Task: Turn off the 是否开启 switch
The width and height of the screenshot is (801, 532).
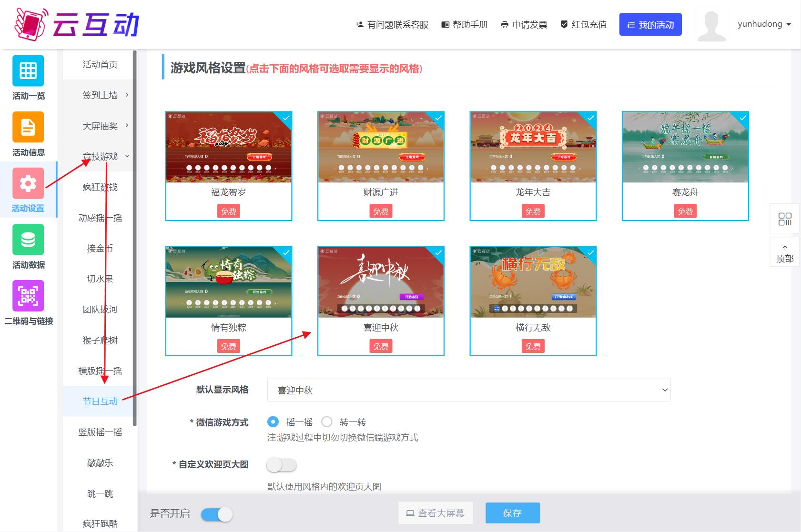Action: pyautogui.click(x=217, y=514)
